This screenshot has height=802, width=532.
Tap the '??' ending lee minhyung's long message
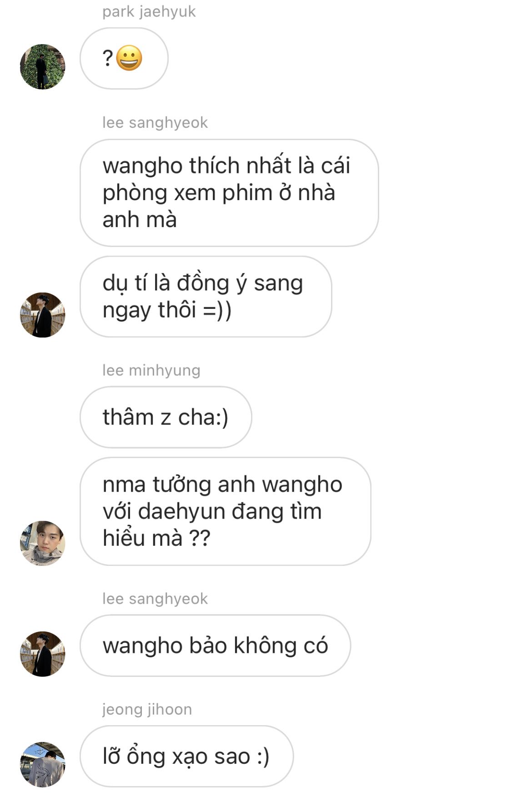click(199, 538)
